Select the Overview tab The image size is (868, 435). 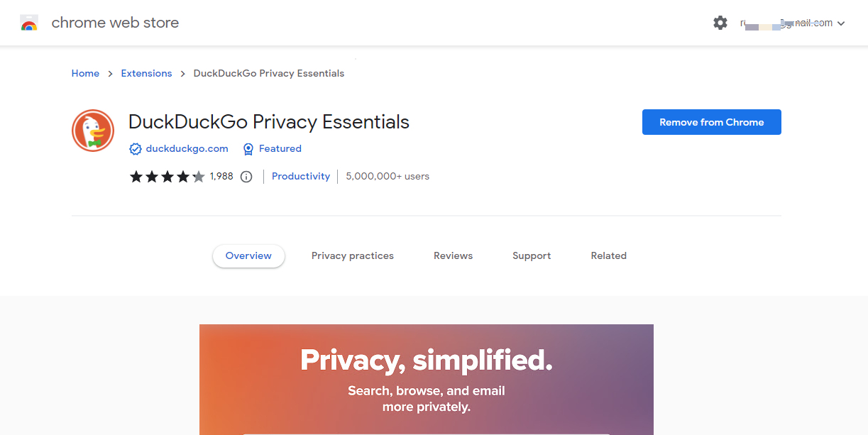[248, 255]
